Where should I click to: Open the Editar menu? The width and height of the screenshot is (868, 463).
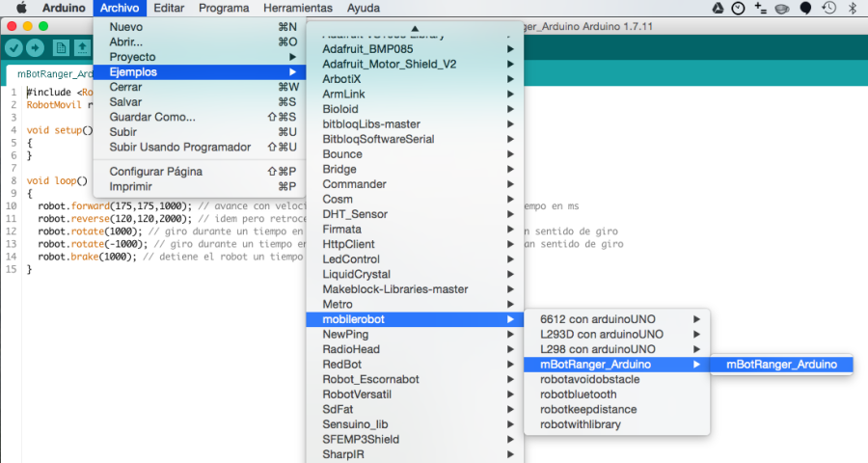click(169, 8)
